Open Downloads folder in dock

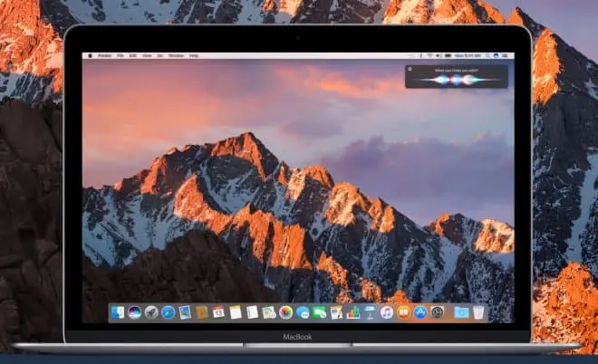(461, 312)
